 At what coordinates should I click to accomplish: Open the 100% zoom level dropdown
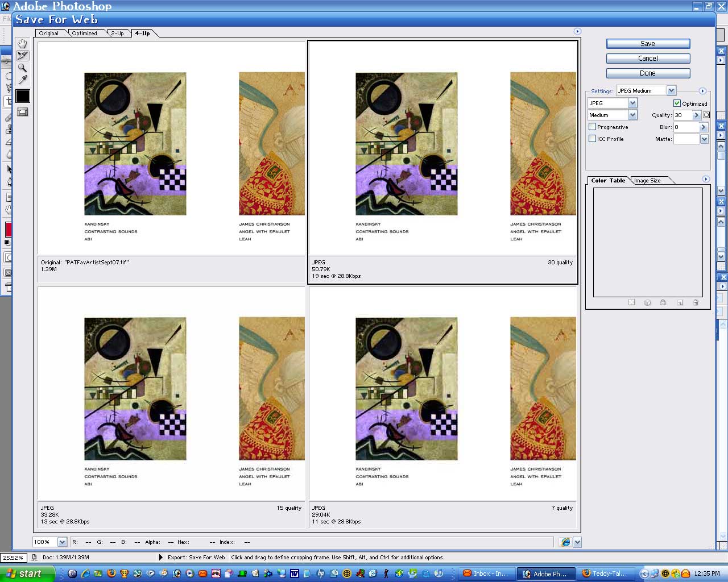(x=62, y=542)
